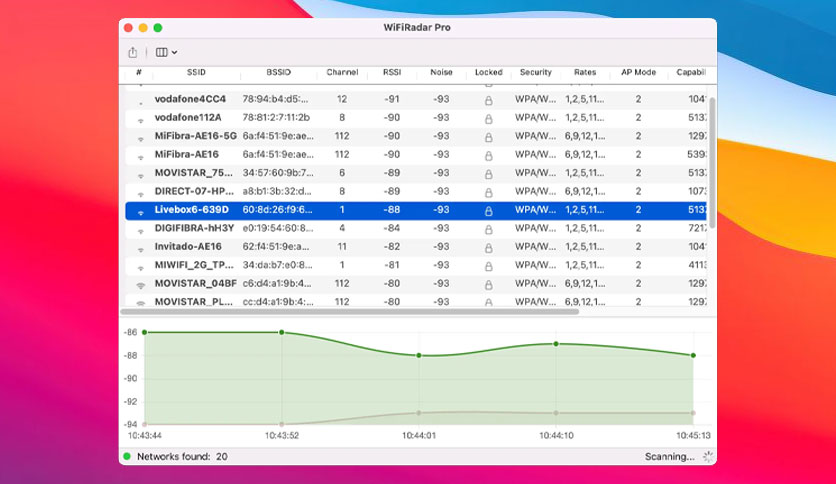Select the DIGIFIBRA-hH3Y network row

click(416, 228)
